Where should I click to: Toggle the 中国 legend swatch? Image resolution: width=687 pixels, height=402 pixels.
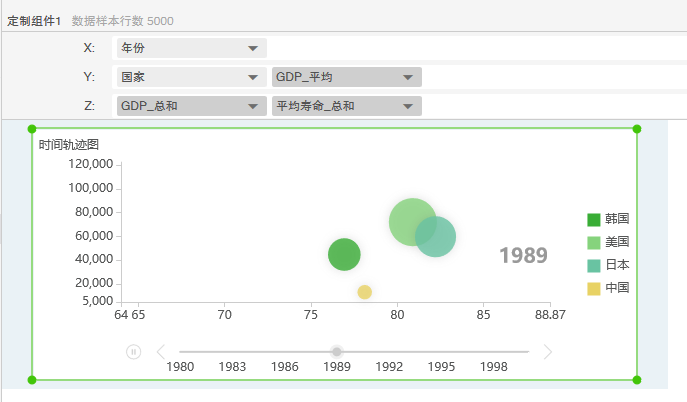click(x=594, y=288)
